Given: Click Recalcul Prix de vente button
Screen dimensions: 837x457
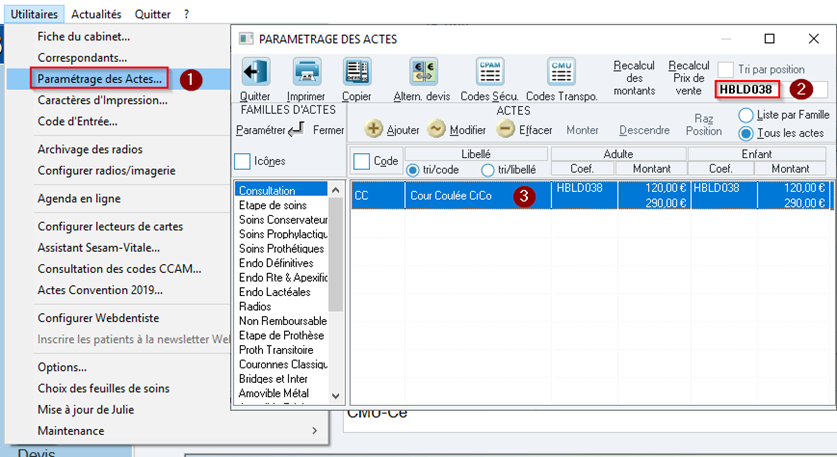Looking at the screenshot, I should click(x=689, y=78).
